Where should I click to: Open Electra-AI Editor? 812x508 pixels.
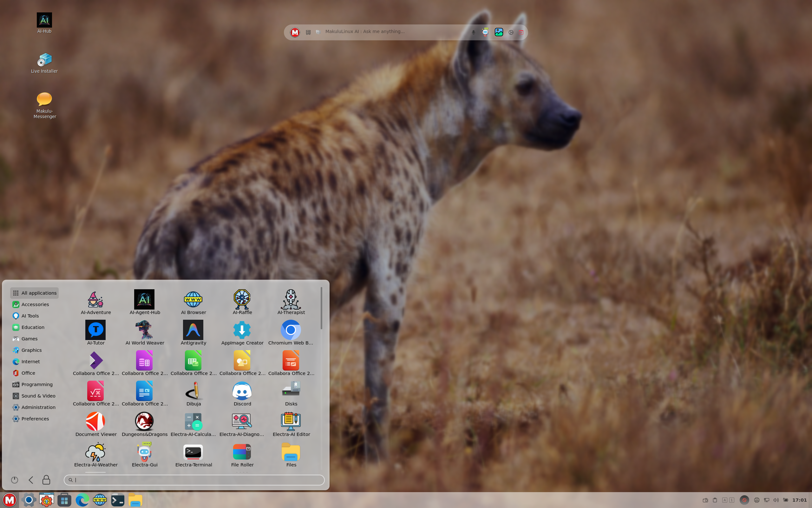click(291, 424)
